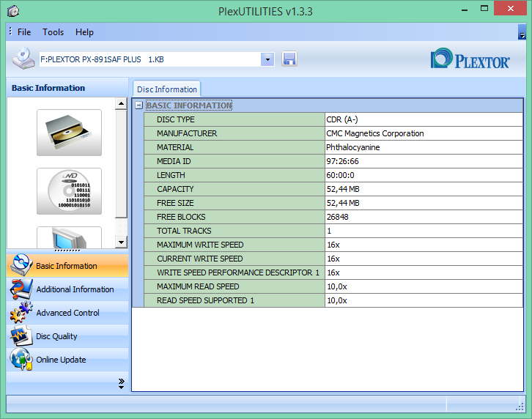Screen dimensions: 532x419
Task: Go to Online Update section
Action: click(x=67, y=359)
